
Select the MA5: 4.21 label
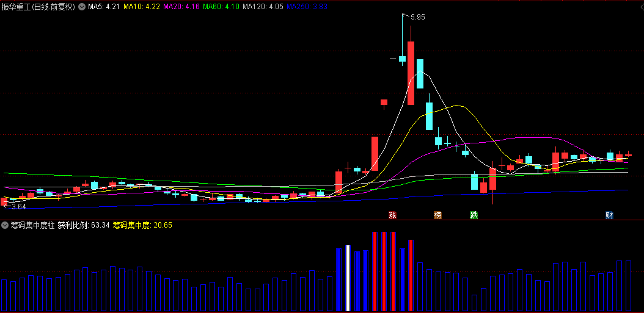[x=104, y=7]
